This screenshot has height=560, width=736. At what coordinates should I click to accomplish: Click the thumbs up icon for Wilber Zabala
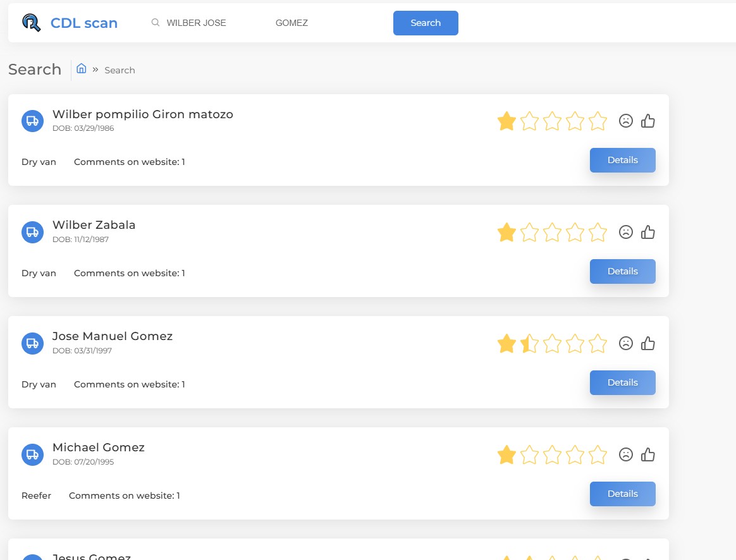(648, 233)
